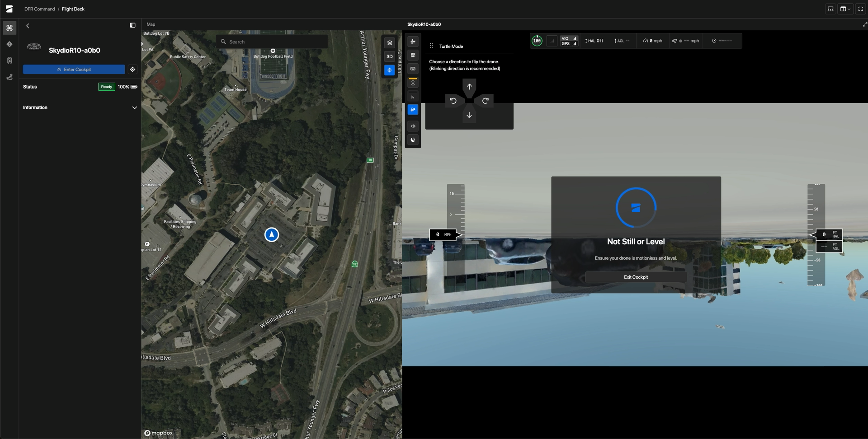
Task: Open the grid widgets icon in cockpit toolbar
Action: click(413, 55)
